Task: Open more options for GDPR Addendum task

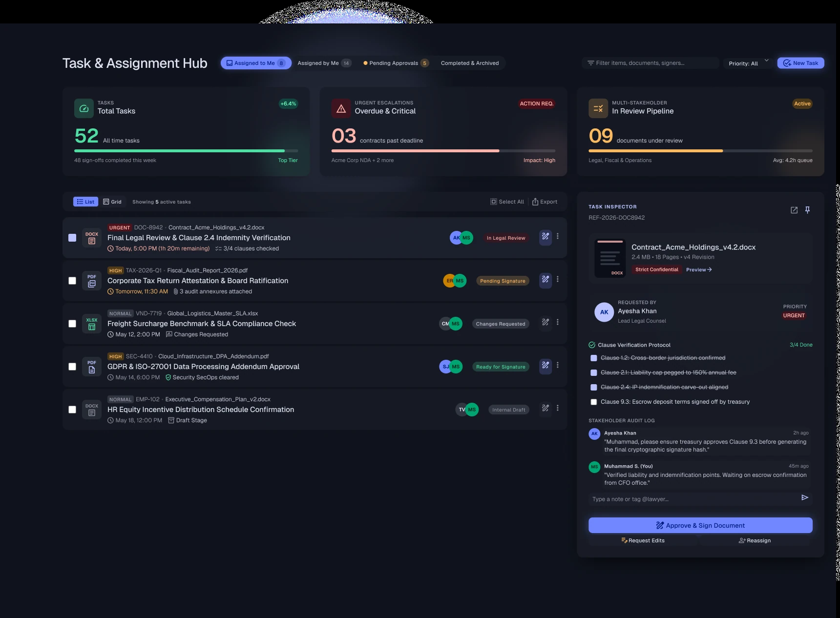Action: (558, 365)
